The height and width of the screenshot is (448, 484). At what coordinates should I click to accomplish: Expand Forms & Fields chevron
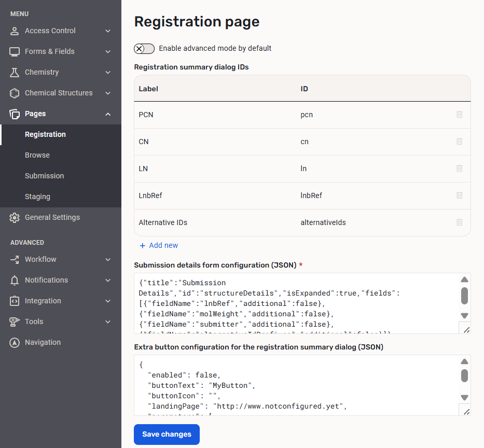108,52
